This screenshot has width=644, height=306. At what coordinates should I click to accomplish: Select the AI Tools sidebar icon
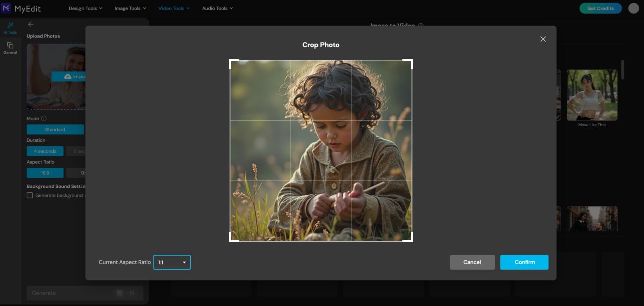(x=10, y=26)
